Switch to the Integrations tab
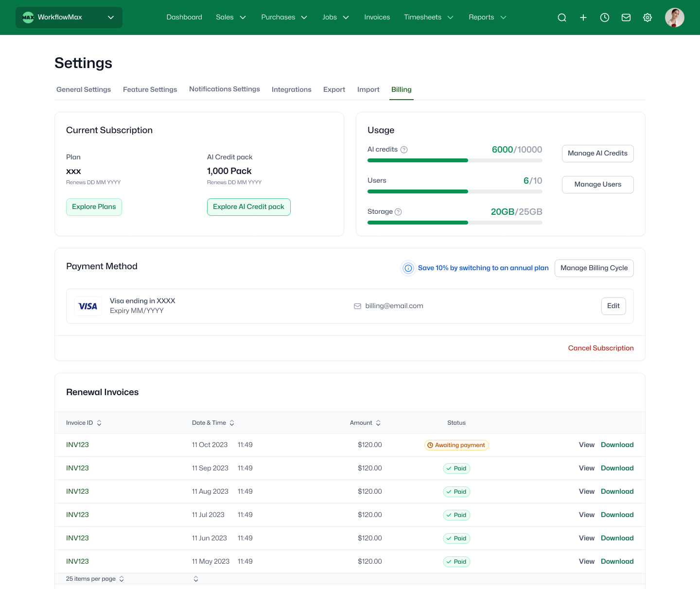This screenshot has height=589, width=700. coord(292,89)
